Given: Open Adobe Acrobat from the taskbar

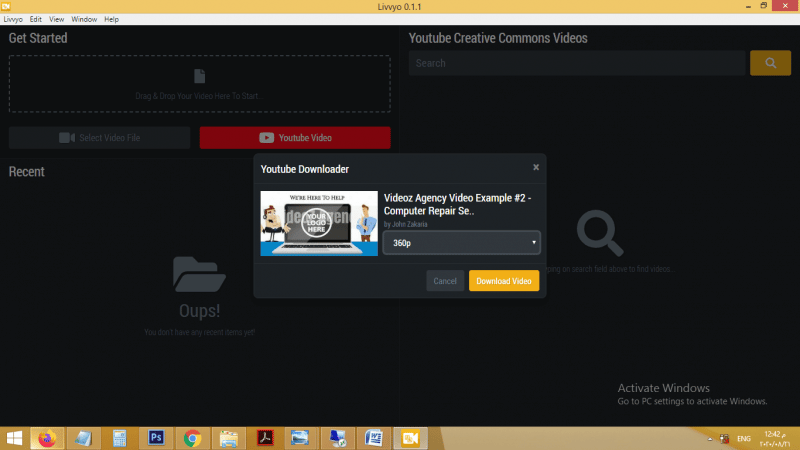Looking at the screenshot, I should click(265, 438).
